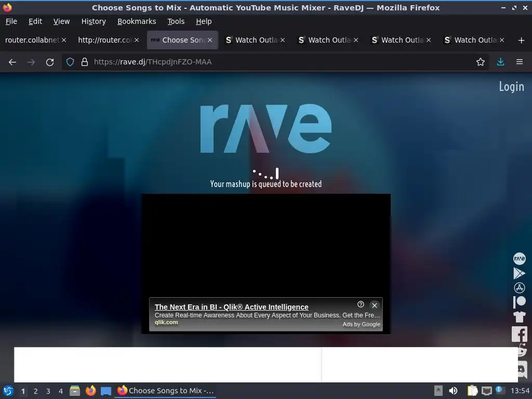Click the show desktop taskbar icon
Viewport: 532px width, 399px height.
point(106,391)
